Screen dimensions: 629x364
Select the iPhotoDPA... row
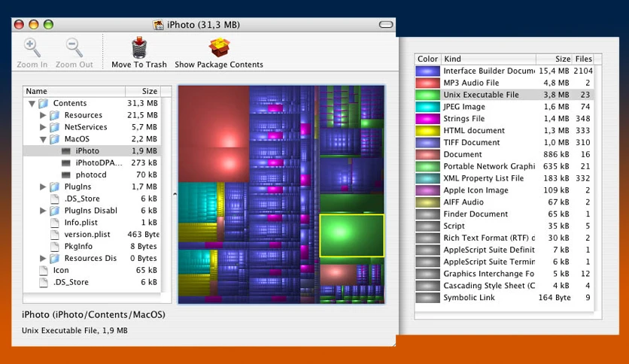[92, 162]
